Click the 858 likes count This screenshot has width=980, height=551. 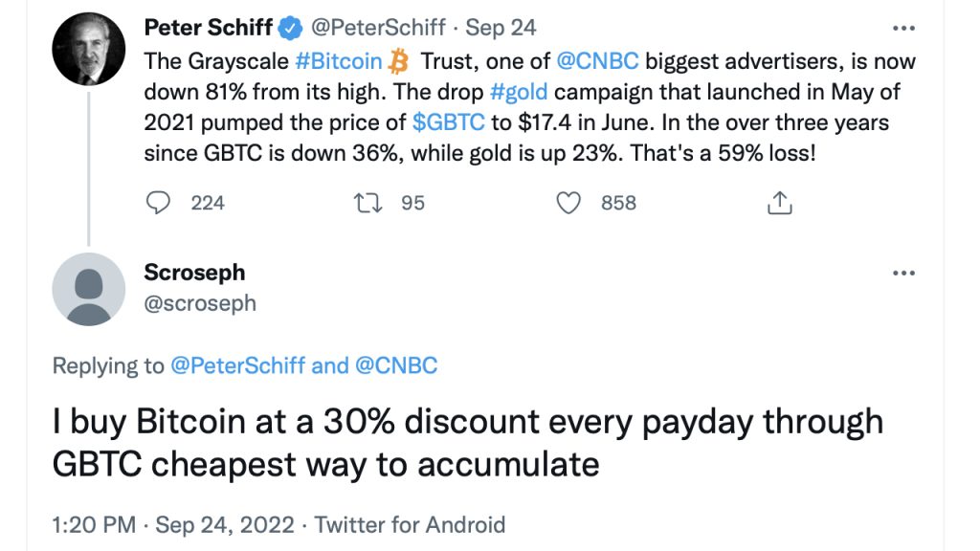pyautogui.click(x=617, y=203)
